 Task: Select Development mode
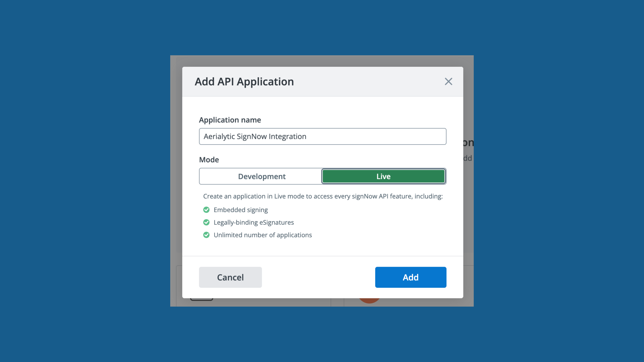click(261, 176)
